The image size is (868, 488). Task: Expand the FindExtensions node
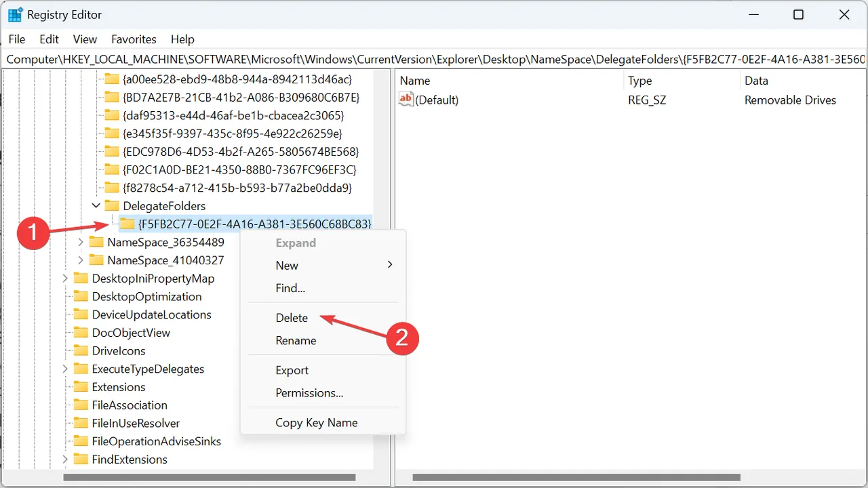(x=65, y=460)
